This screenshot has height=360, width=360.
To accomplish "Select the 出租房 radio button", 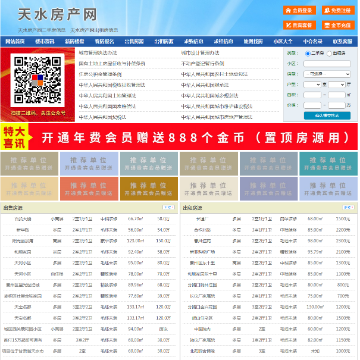I will [329, 53].
